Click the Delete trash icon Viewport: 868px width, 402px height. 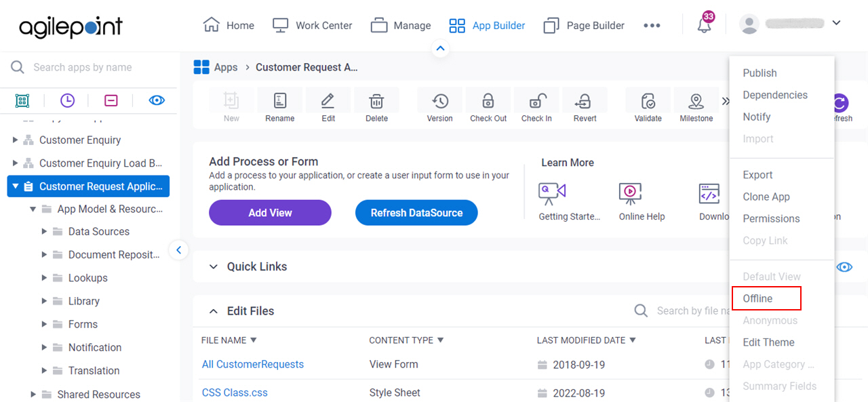pos(376,102)
